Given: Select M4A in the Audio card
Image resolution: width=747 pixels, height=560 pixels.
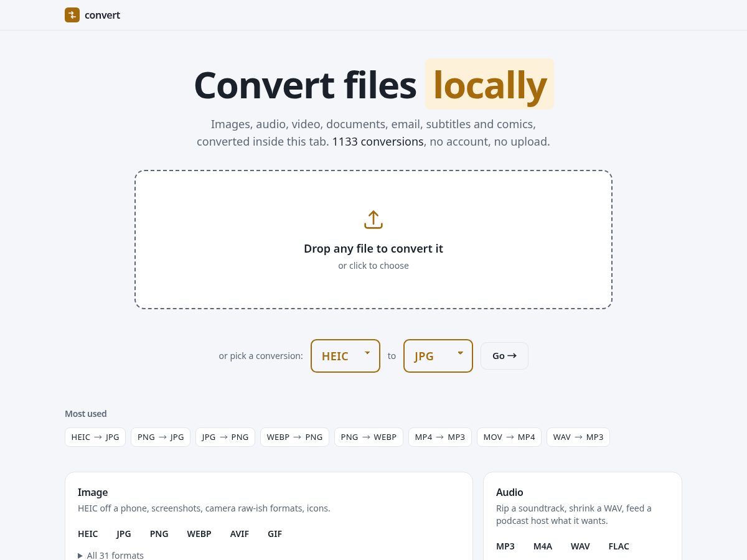Looking at the screenshot, I should pos(543,546).
